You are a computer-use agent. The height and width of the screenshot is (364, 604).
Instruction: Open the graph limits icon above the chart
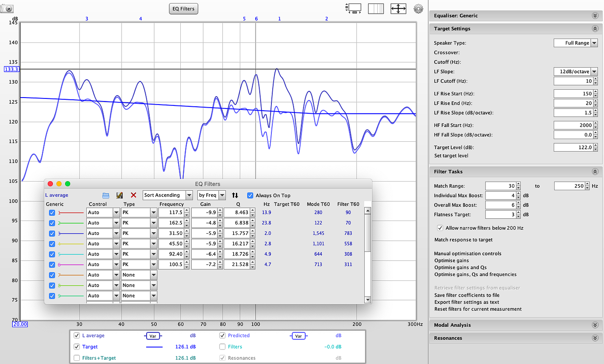click(x=354, y=8)
